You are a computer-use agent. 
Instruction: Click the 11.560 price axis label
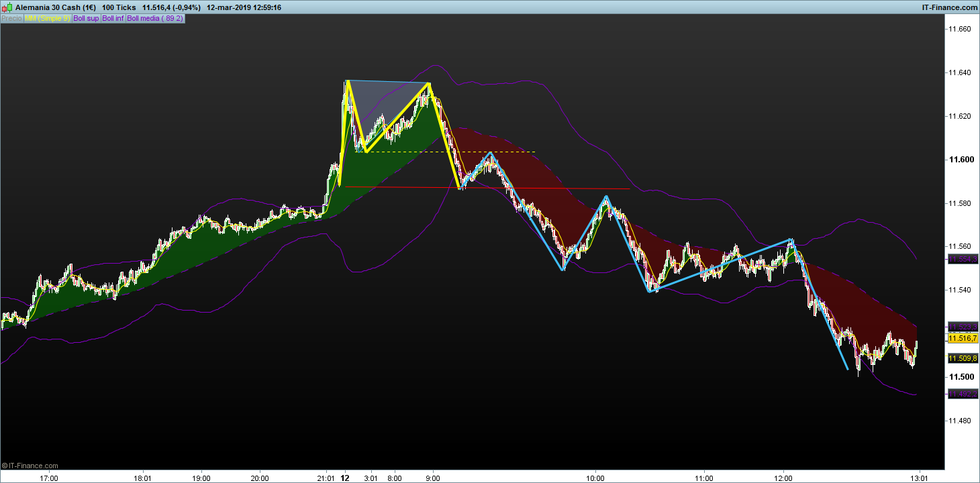(x=959, y=247)
